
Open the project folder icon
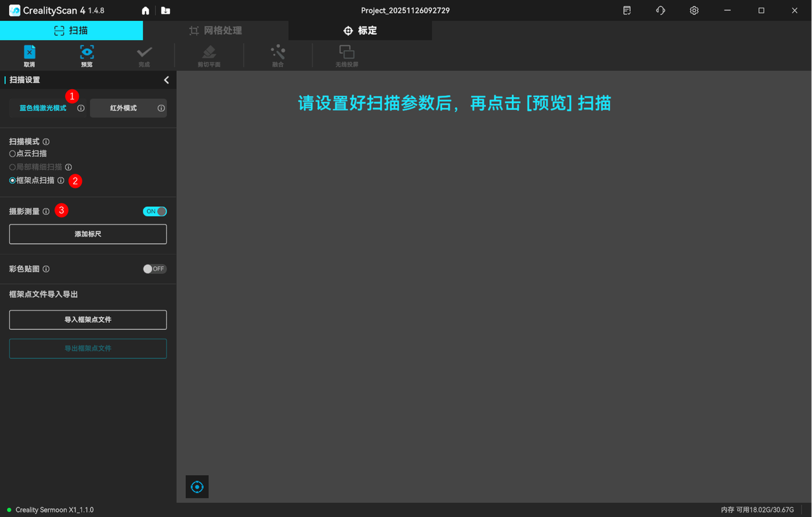[x=166, y=11]
